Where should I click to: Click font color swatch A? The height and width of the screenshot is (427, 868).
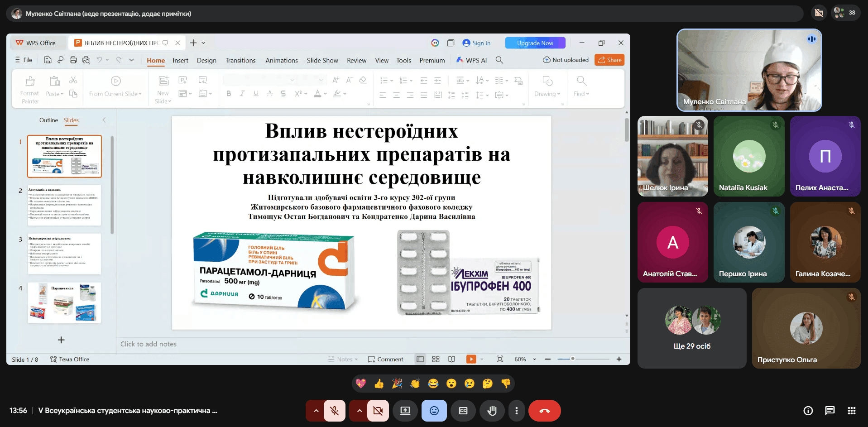[x=317, y=94]
